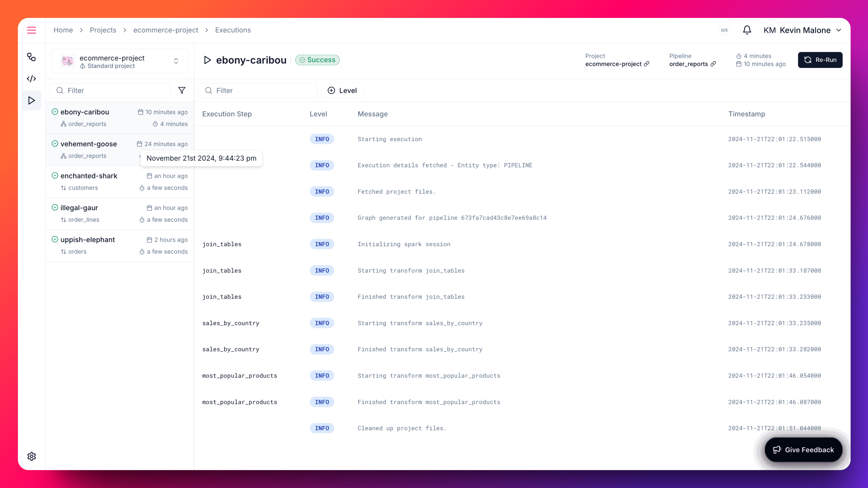The height and width of the screenshot is (488, 868).
Task: Go to Projects breadcrumb
Action: [103, 30]
